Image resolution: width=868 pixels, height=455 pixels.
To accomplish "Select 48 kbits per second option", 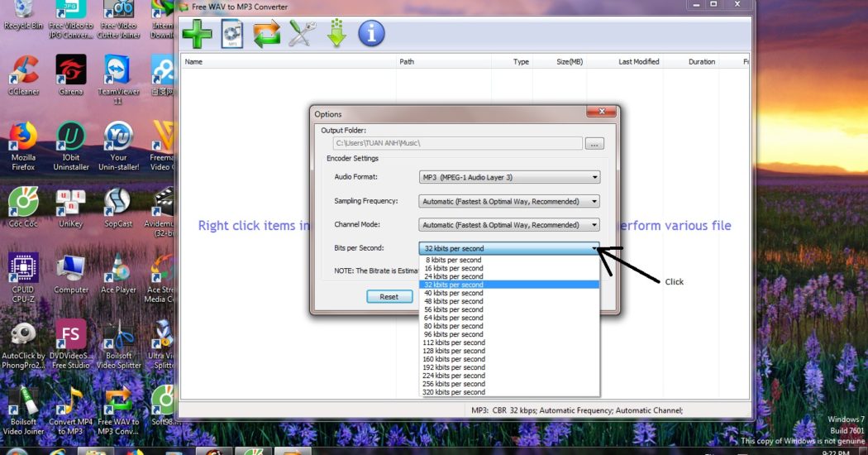I will coord(509,301).
